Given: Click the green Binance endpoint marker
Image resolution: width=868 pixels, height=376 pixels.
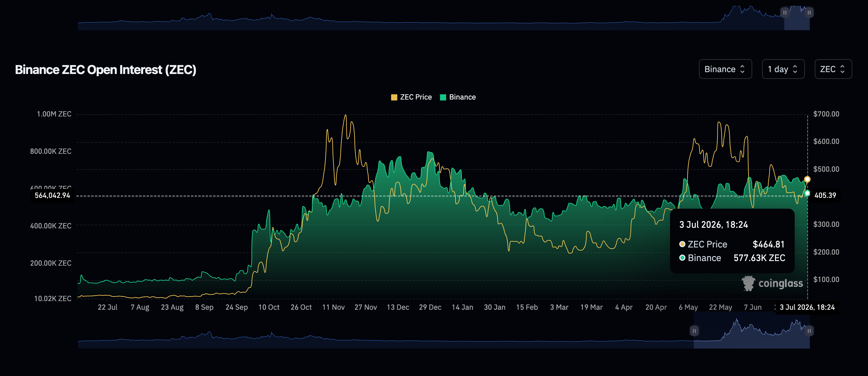Looking at the screenshot, I should point(807,193).
